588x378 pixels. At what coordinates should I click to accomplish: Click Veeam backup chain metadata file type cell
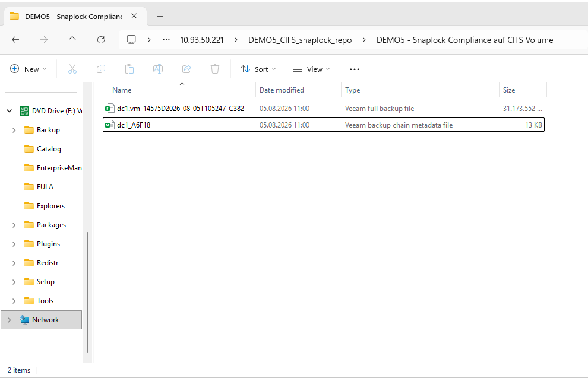399,125
